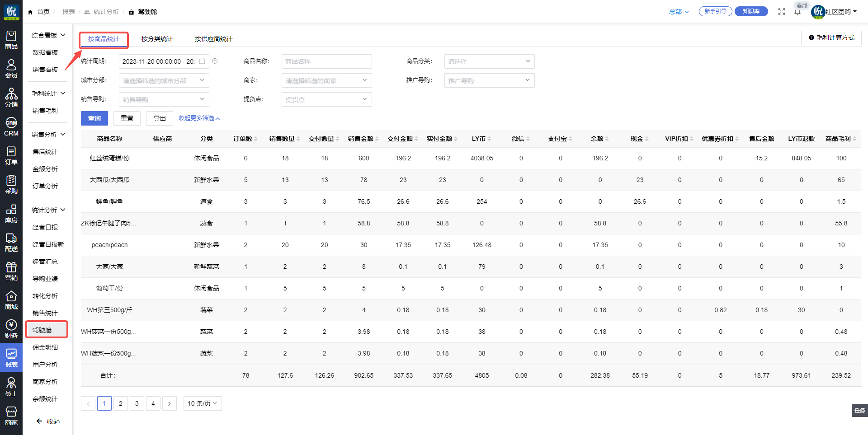868x435 pixels.
Task: Open the 配送 module in sidebar
Action: point(11,243)
